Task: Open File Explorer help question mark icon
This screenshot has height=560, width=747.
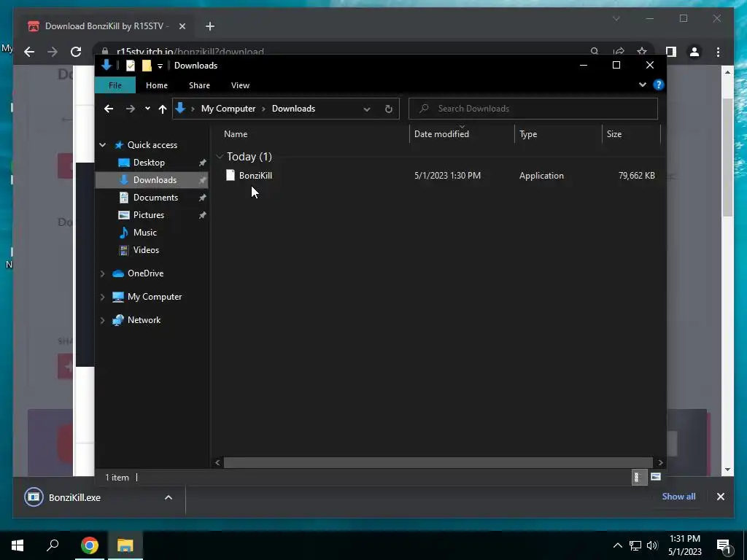Action: click(659, 85)
